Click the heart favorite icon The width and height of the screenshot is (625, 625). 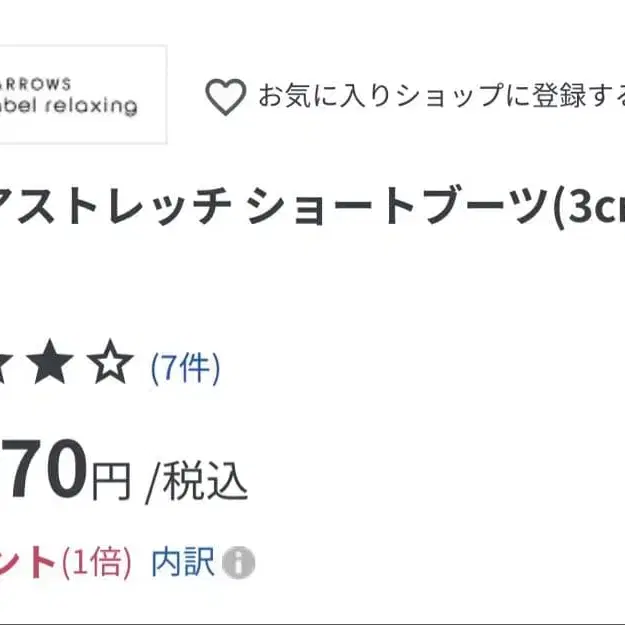click(x=225, y=97)
